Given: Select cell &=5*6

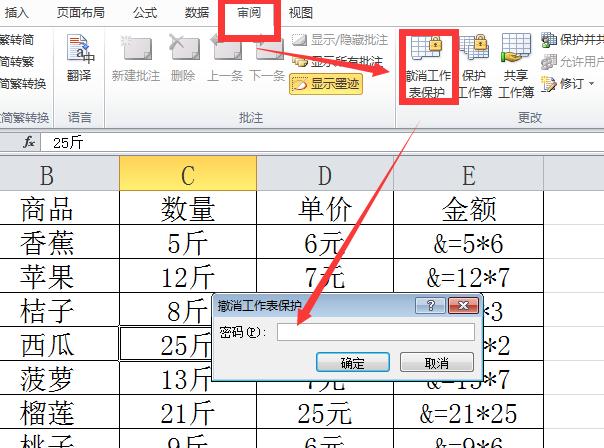Looking at the screenshot, I should [468, 242].
